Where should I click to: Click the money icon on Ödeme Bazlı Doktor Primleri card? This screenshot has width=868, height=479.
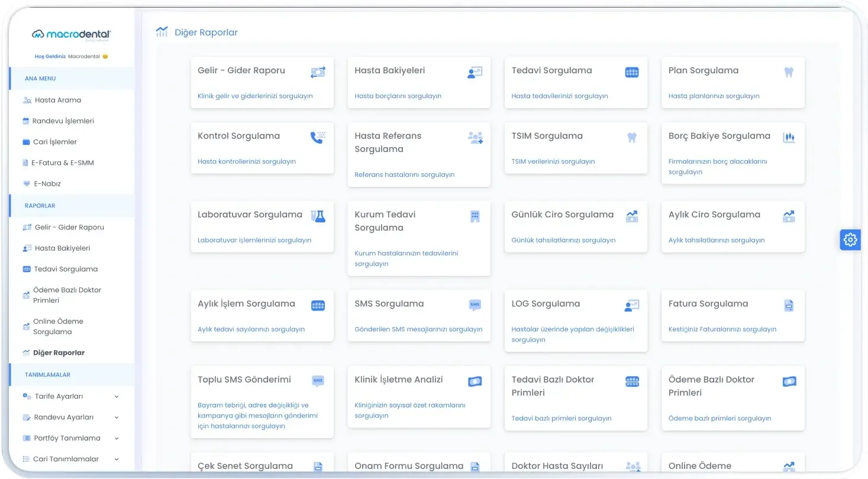coord(789,381)
